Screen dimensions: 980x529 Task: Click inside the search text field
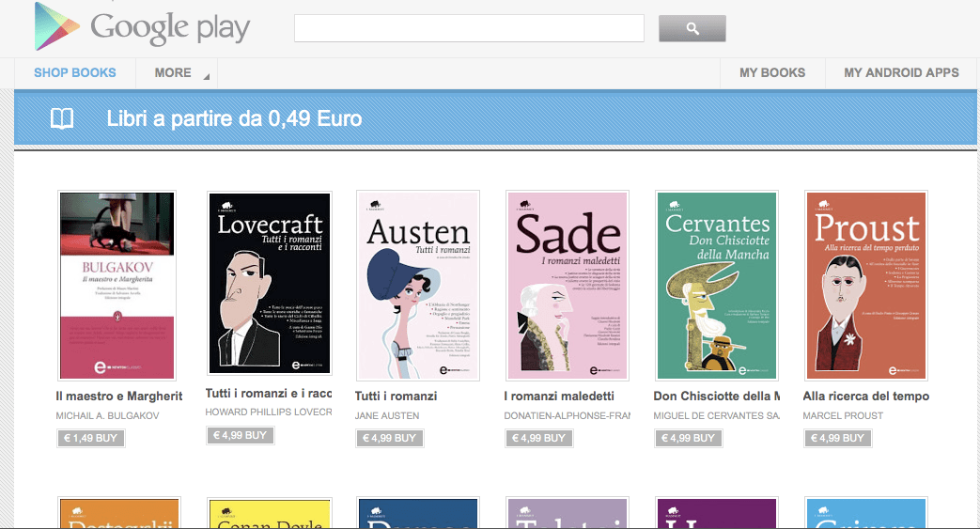click(x=468, y=28)
